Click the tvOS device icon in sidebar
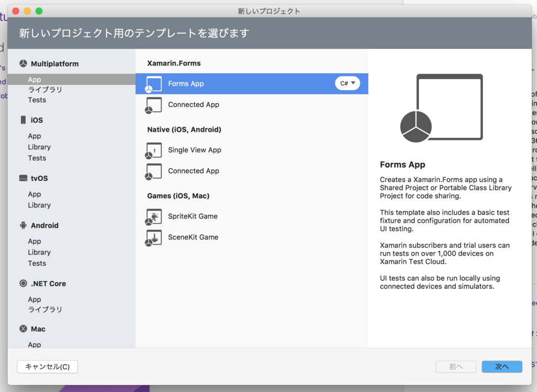 coord(23,178)
